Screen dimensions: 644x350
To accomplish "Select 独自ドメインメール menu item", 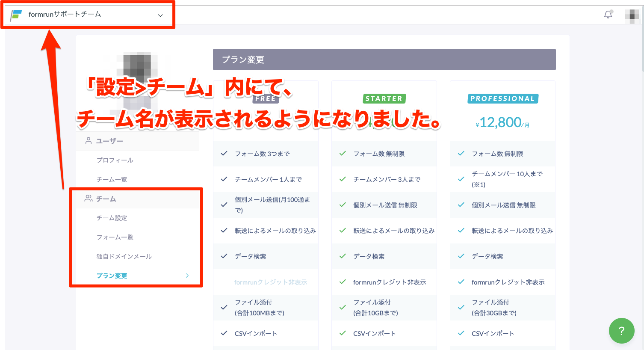I will tap(124, 256).
